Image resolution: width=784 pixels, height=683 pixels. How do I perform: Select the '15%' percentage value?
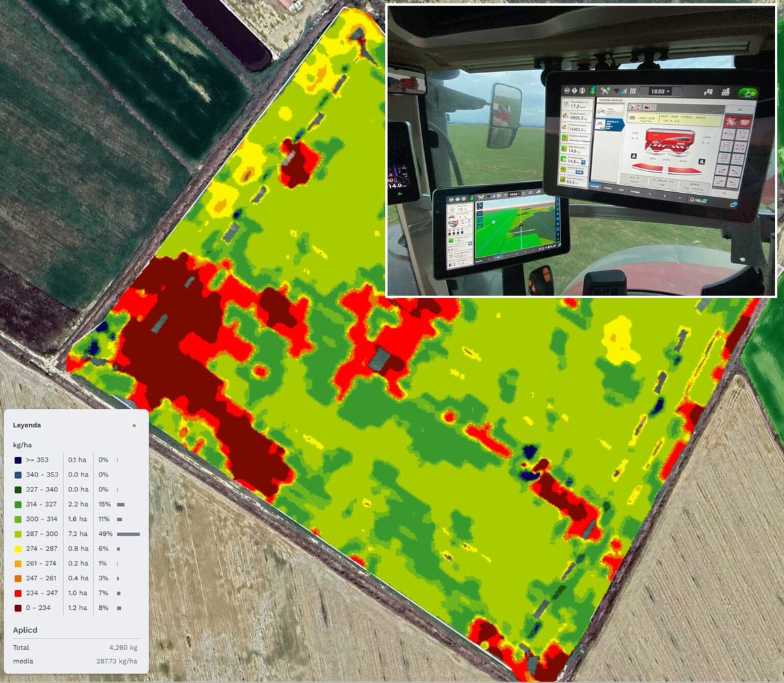(x=105, y=505)
